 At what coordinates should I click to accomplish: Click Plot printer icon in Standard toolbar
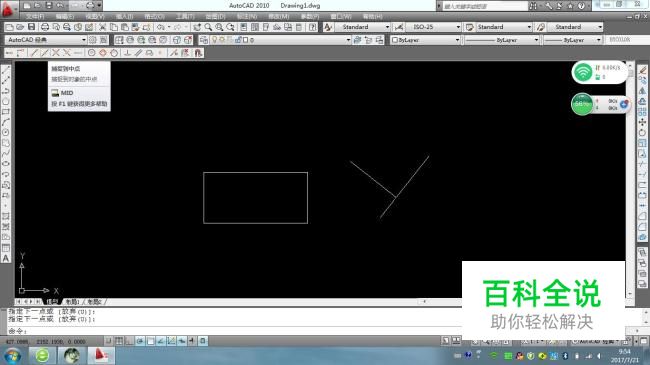pyautogui.click(x=45, y=27)
